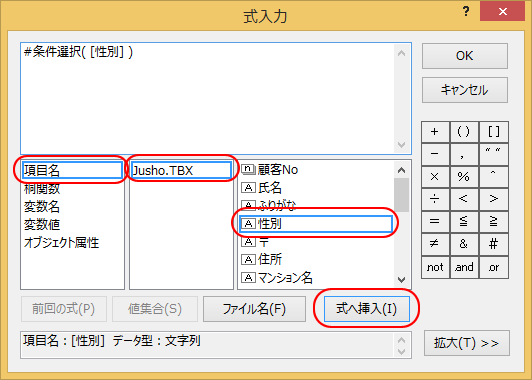Select the マンション名 field item

316,278
